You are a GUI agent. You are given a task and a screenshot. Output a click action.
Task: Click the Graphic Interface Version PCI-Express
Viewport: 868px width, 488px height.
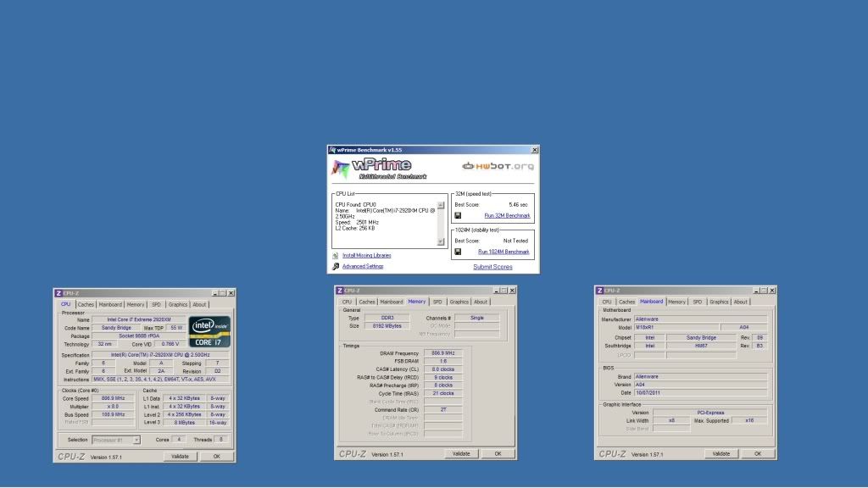pyautogui.click(x=710, y=413)
